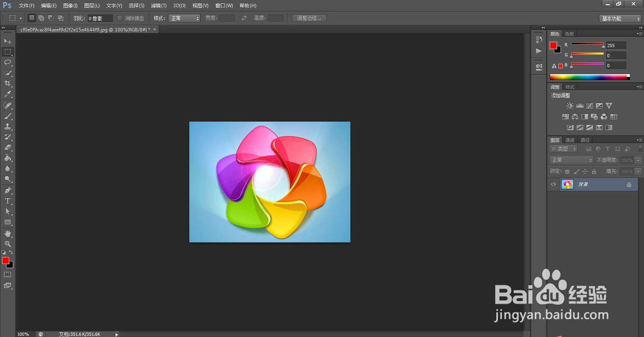Image resolution: width=644 pixels, height=337 pixels.
Task: Select the Horizontal Type tool
Action: coord(8,201)
